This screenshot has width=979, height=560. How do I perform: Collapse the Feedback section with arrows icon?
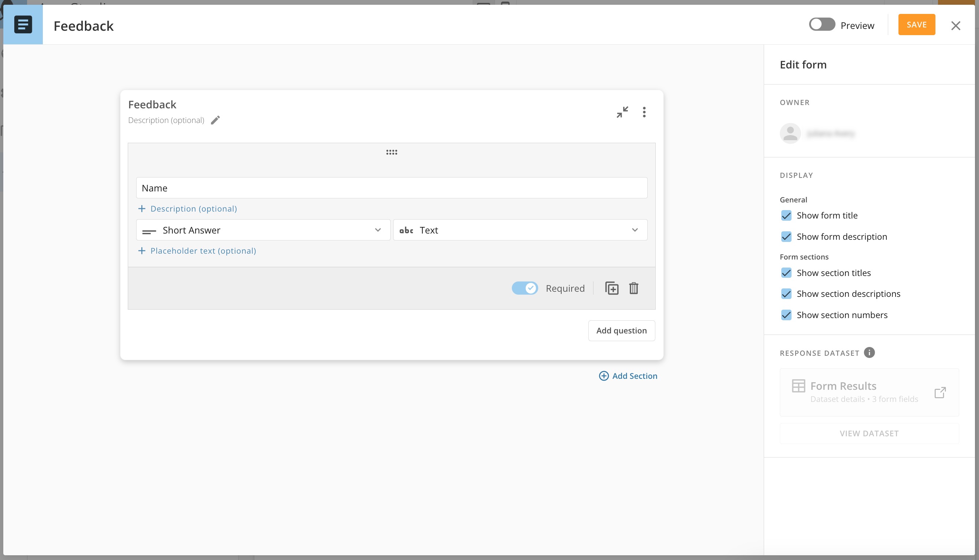click(622, 112)
